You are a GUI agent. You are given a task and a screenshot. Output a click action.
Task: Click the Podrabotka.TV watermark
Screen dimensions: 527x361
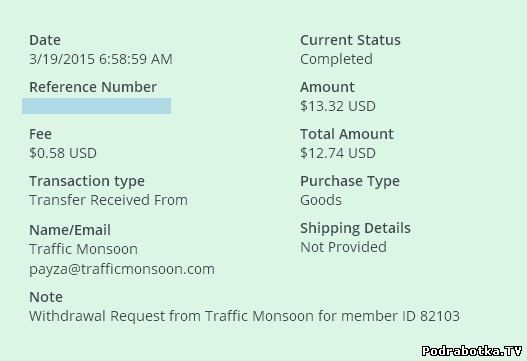472,351
